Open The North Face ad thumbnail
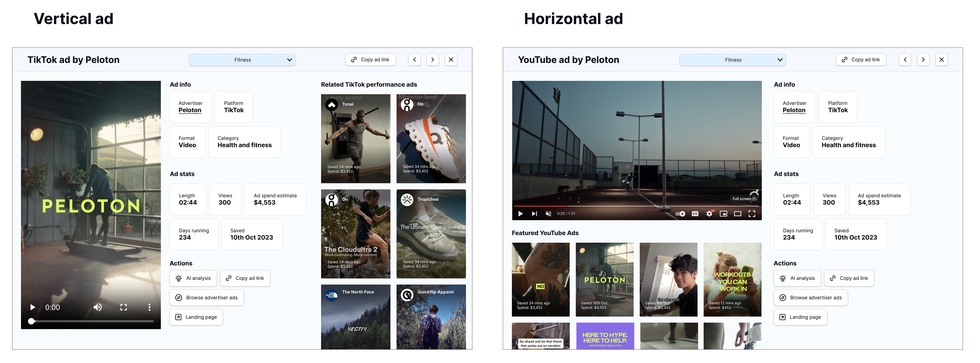980x363 pixels. pyautogui.click(x=356, y=317)
